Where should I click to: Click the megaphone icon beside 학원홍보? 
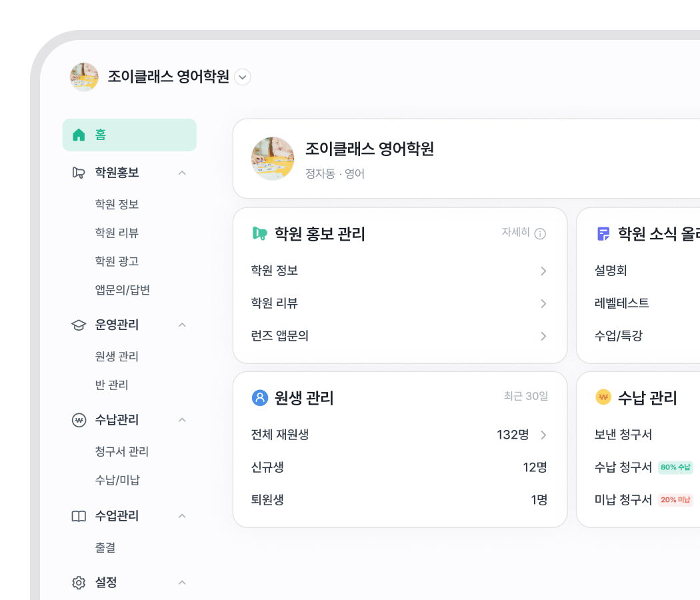point(79,173)
